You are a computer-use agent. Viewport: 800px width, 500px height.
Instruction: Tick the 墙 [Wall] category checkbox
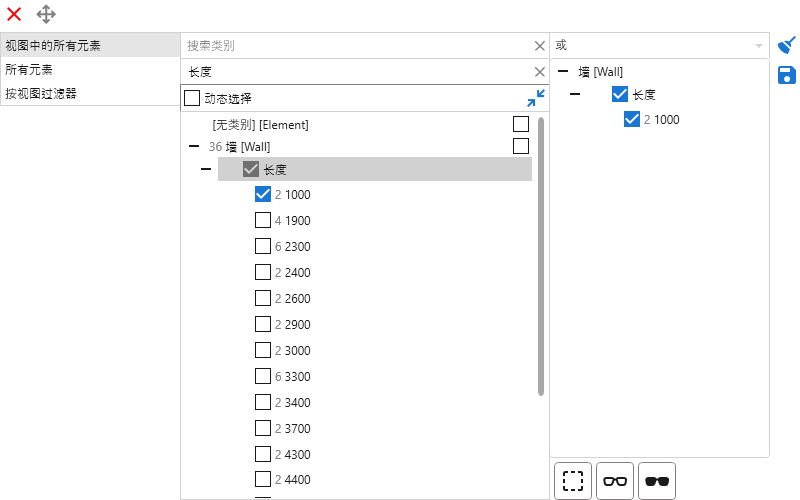pyautogui.click(x=520, y=146)
